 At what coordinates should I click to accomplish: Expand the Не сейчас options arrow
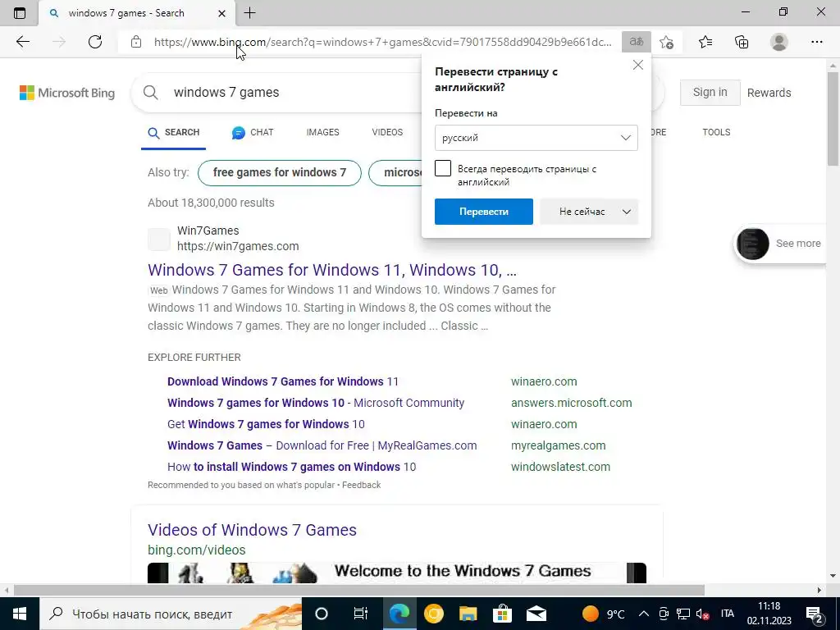[x=626, y=212]
